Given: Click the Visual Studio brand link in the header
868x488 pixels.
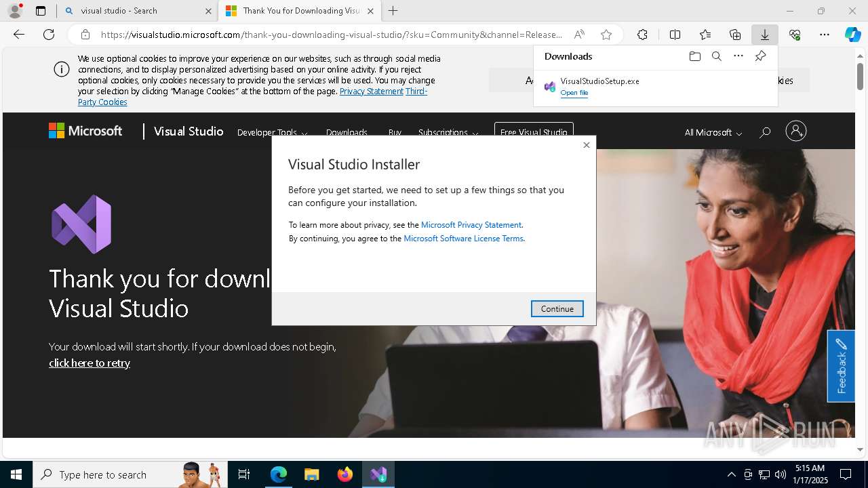Looking at the screenshot, I should pyautogui.click(x=189, y=131).
